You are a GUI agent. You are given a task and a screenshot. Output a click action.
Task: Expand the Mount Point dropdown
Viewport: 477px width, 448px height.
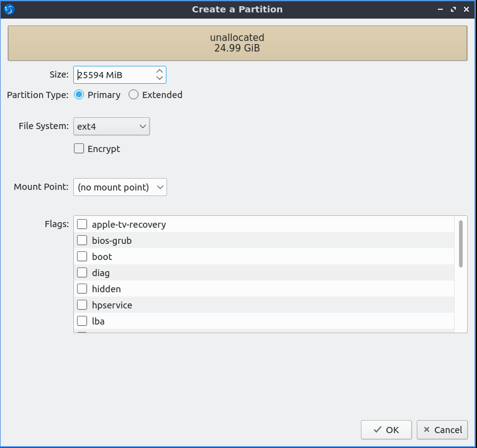120,187
